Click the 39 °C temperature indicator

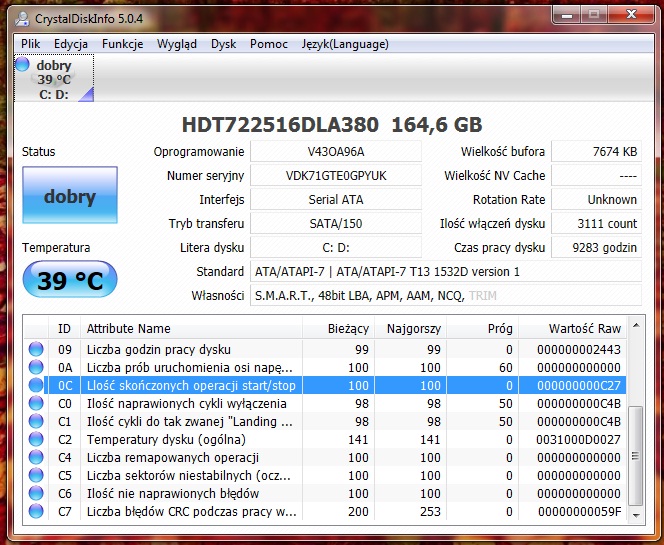[70, 279]
